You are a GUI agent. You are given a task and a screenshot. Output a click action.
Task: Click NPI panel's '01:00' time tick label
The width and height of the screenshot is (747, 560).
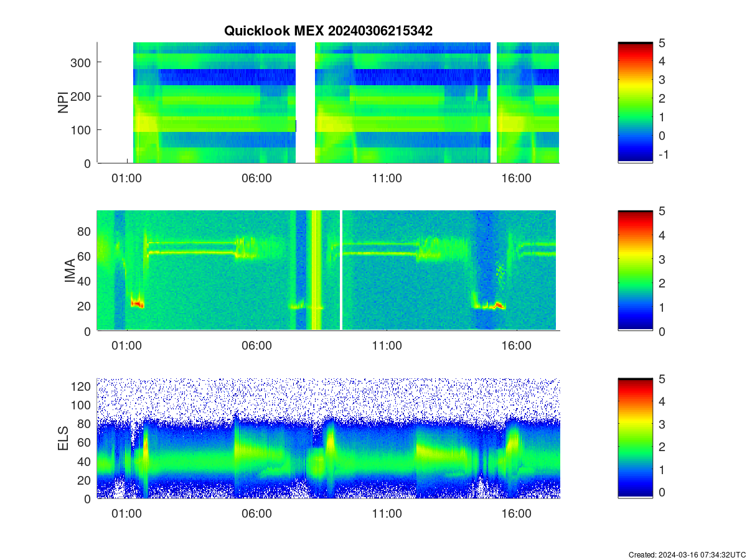[127, 179]
